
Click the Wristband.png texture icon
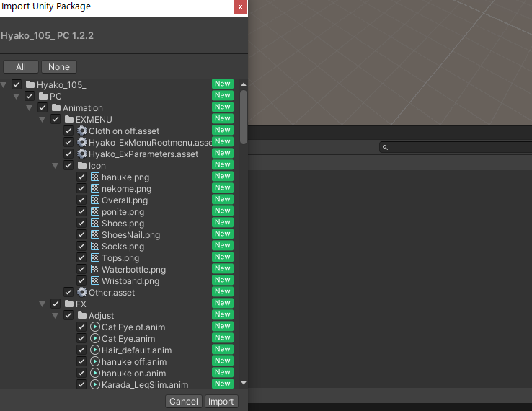[95, 280]
